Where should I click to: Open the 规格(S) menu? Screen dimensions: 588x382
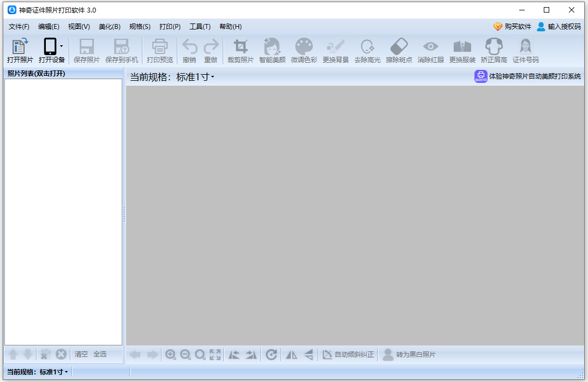140,26
